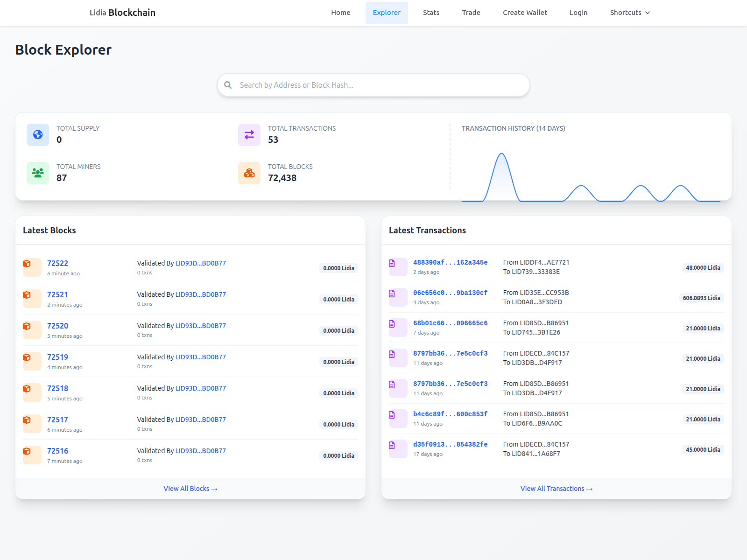Click the Total Blocks value 72,438

282,178
